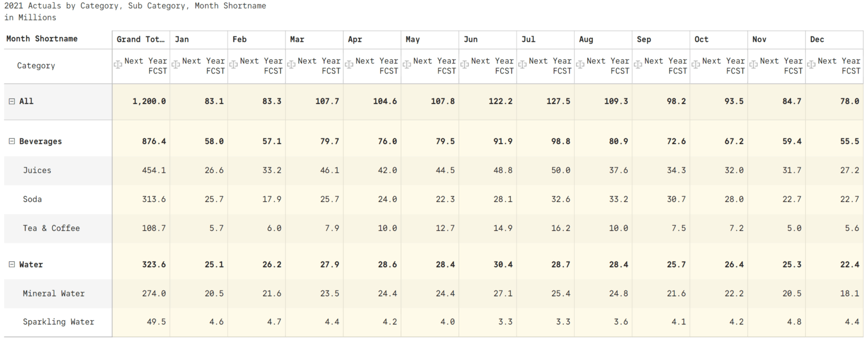Click the Month Shortname header label
The image size is (868, 340).
(42, 39)
